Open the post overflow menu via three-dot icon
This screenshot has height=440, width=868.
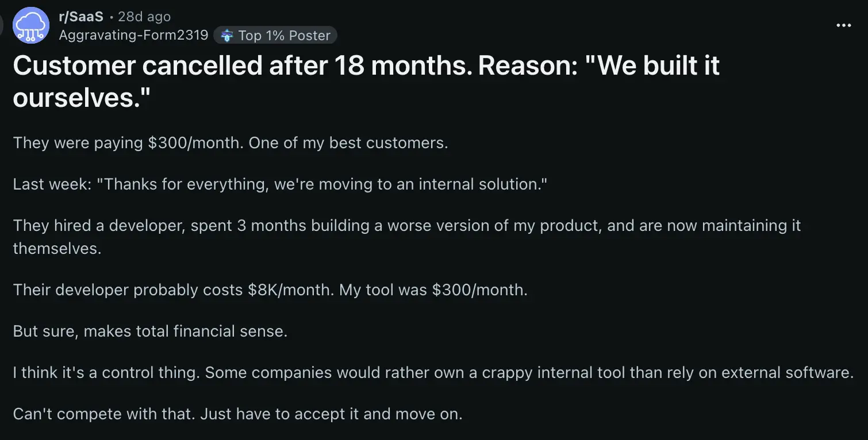click(x=843, y=25)
